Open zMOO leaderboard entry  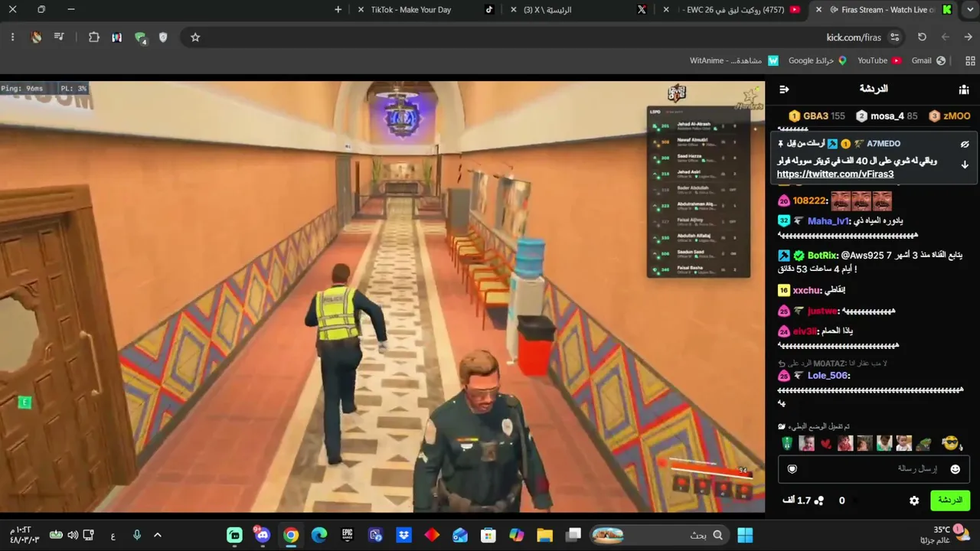tap(949, 116)
